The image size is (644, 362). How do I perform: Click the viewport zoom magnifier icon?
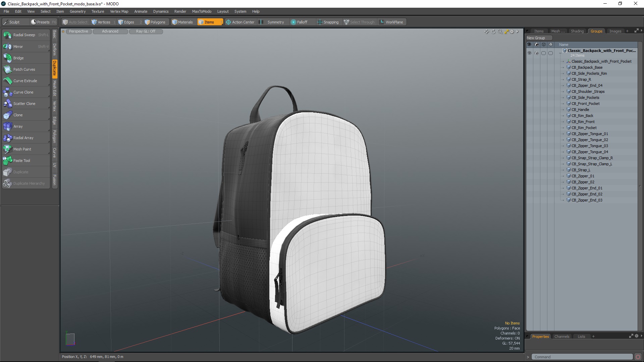click(500, 32)
